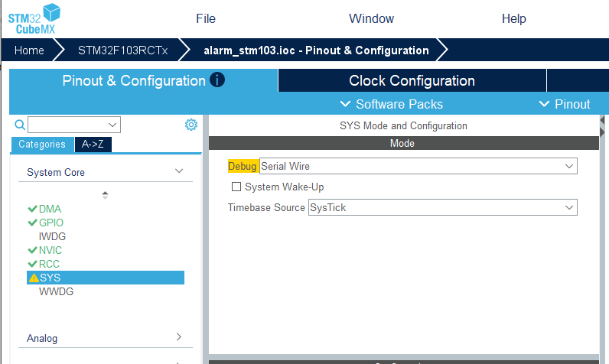The height and width of the screenshot is (364, 609).
Task: Collapse the System Core category
Action: 106,172
